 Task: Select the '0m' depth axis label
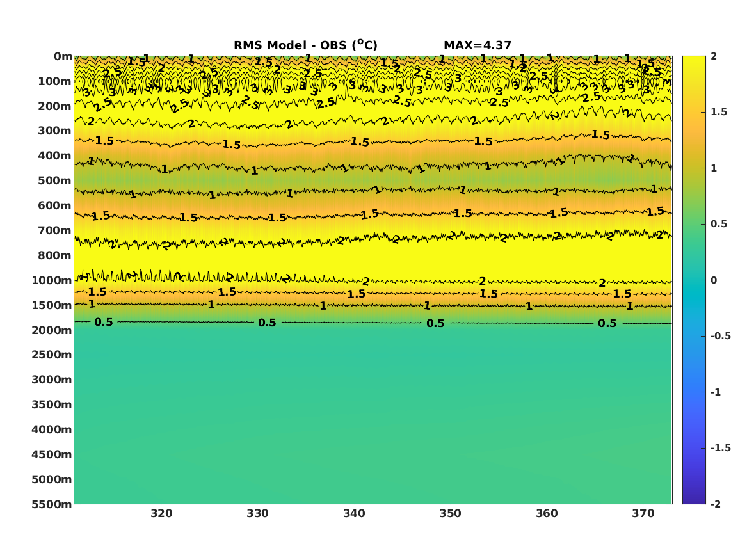63,57
